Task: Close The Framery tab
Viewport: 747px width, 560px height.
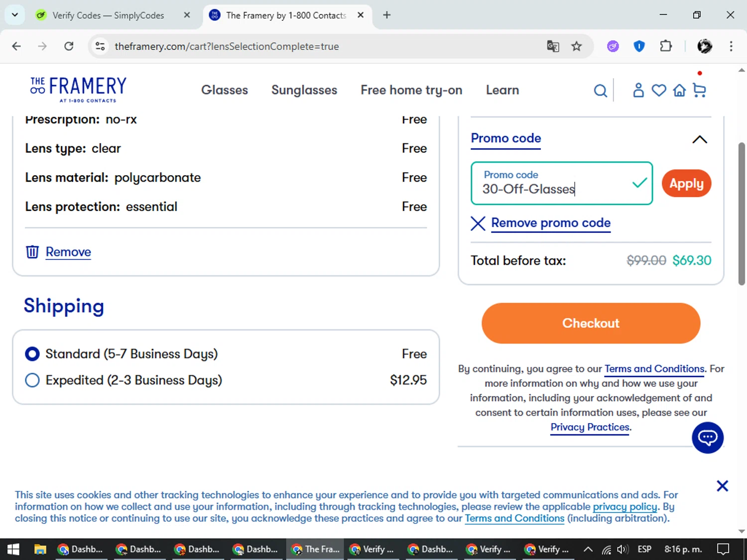Action: tap(361, 15)
